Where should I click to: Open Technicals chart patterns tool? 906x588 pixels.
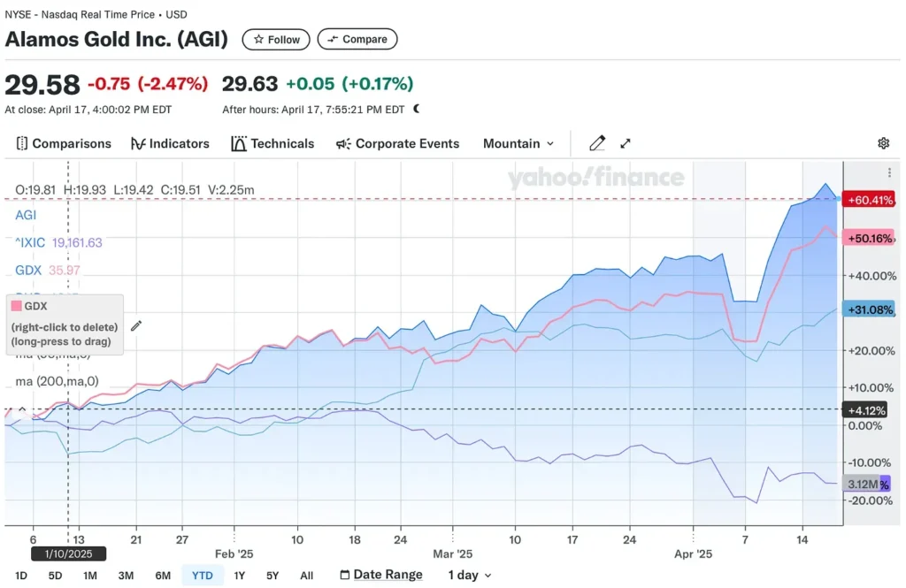coord(273,143)
